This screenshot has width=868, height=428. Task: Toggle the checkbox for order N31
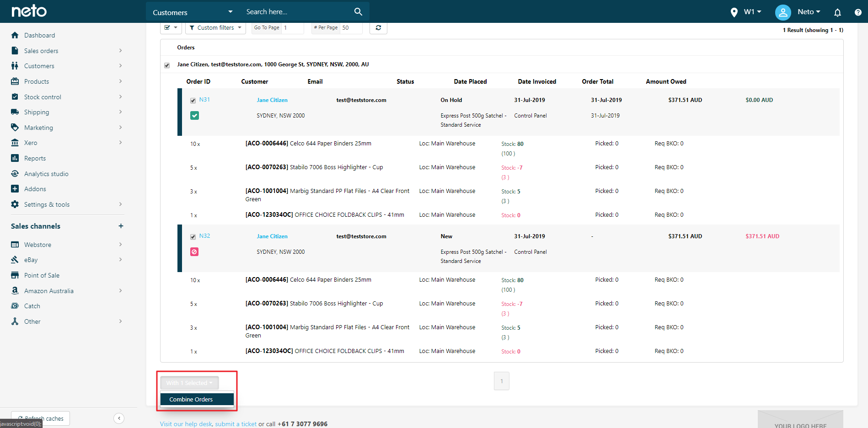point(193,101)
